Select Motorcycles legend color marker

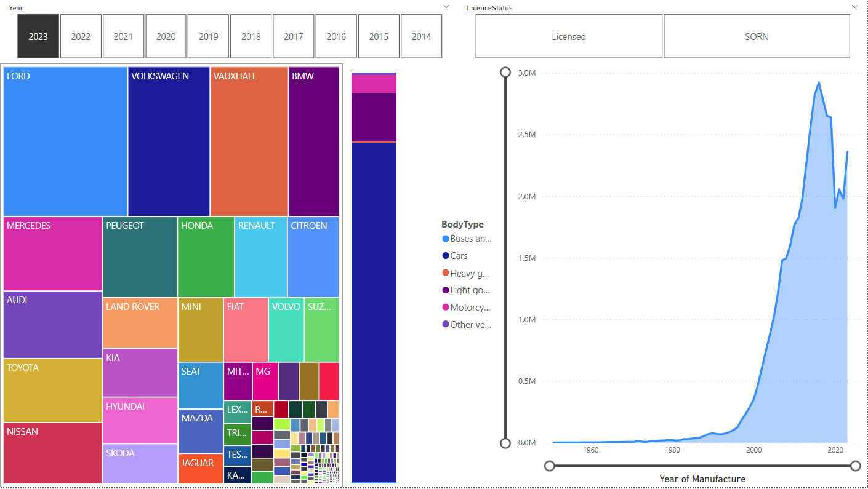tap(446, 308)
